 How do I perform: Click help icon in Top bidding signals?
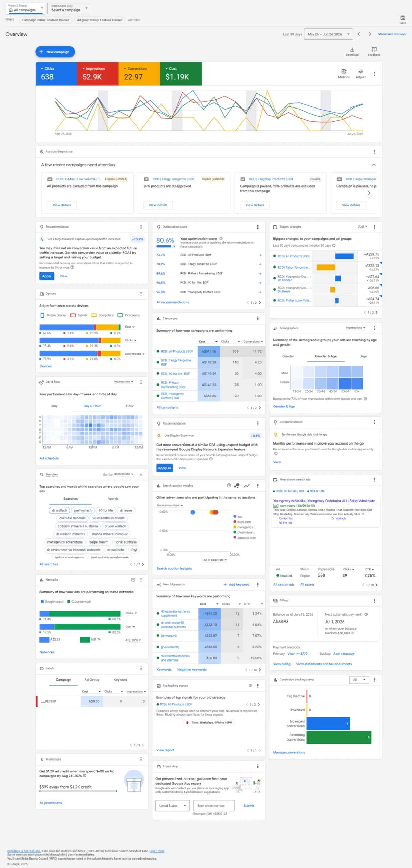click(x=250, y=685)
